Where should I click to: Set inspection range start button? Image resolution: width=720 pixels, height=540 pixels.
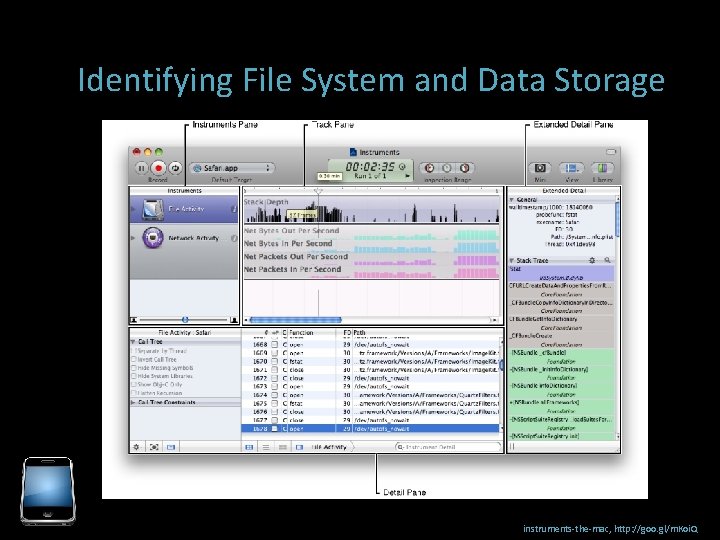point(429,168)
